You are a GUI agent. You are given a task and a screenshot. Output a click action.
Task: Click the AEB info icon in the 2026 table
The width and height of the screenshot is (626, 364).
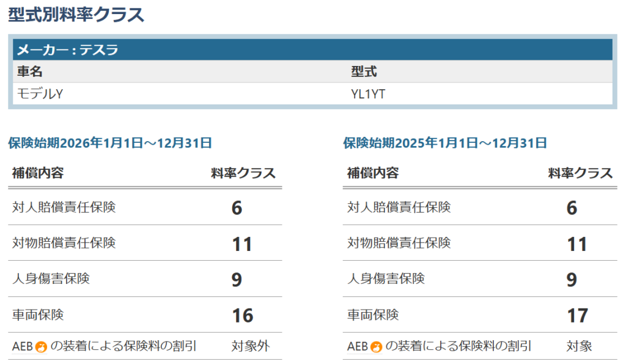(42, 348)
